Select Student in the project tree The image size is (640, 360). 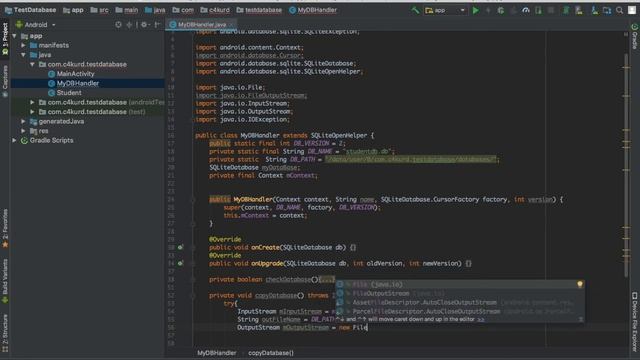coord(69,93)
